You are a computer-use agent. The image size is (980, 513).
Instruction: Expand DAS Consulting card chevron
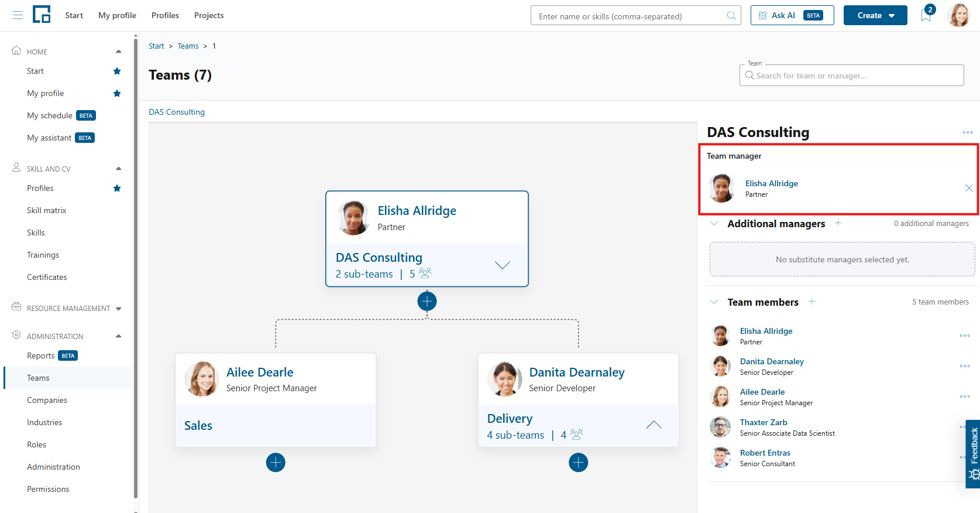[x=502, y=265]
